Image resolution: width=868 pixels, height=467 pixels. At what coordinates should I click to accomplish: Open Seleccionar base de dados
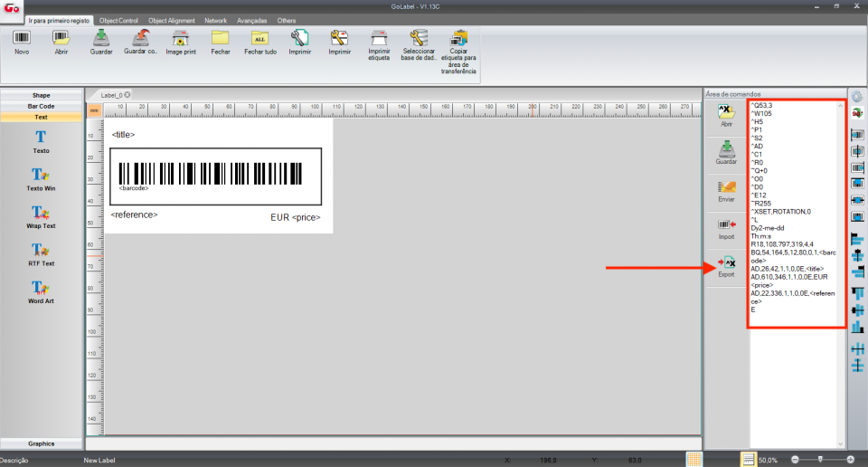419,39
